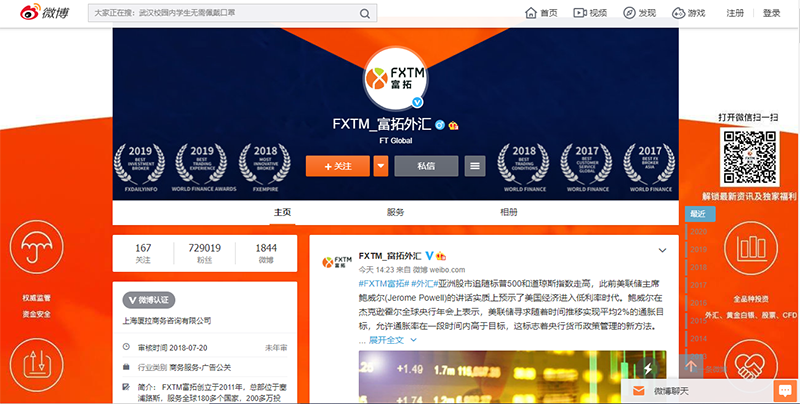Send a message via 私信
Viewport: 800px width, 404px height.
click(426, 166)
